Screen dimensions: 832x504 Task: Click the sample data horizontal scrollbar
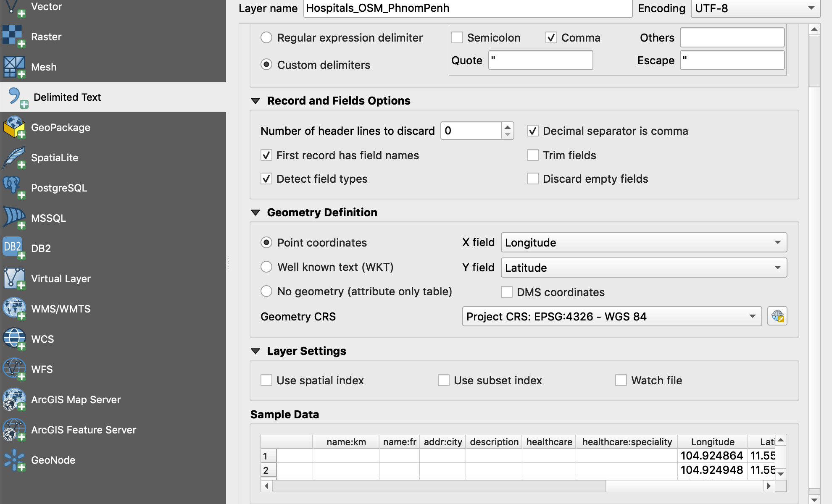point(440,486)
